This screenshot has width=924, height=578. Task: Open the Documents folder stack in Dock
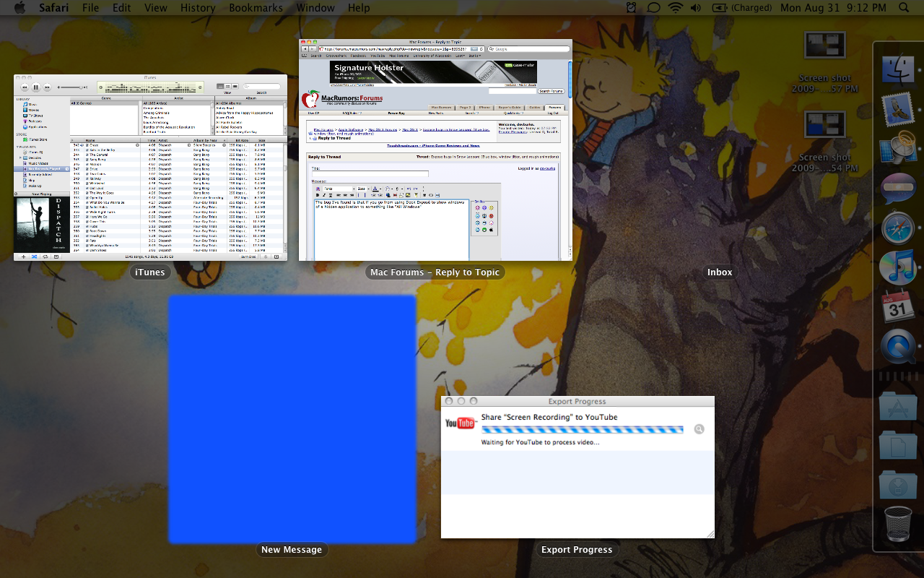[x=898, y=445]
